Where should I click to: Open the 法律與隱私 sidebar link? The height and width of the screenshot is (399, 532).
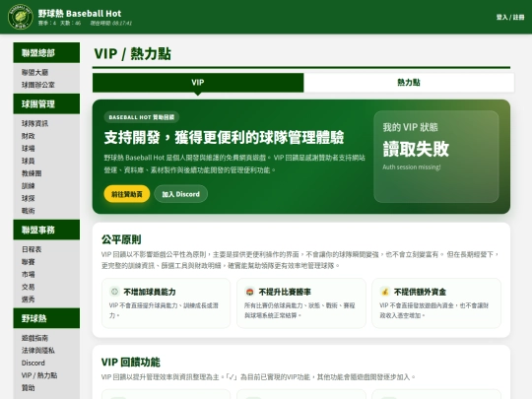tap(38, 351)
